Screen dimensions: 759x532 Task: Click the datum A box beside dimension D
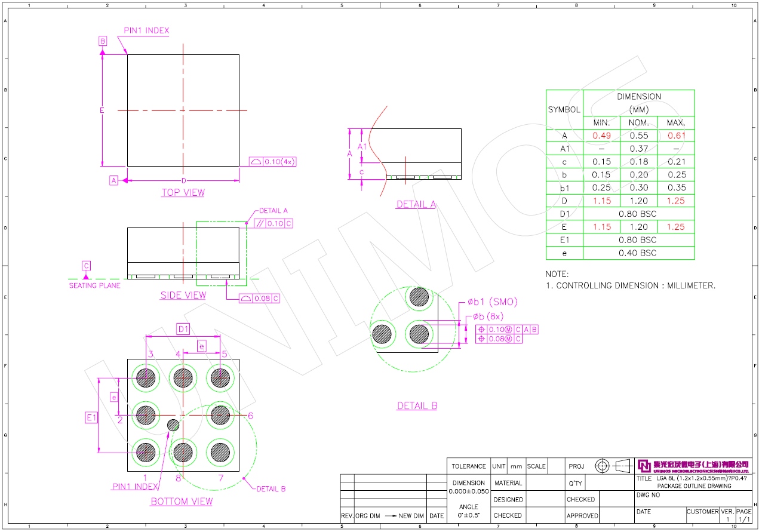(113, 180)
